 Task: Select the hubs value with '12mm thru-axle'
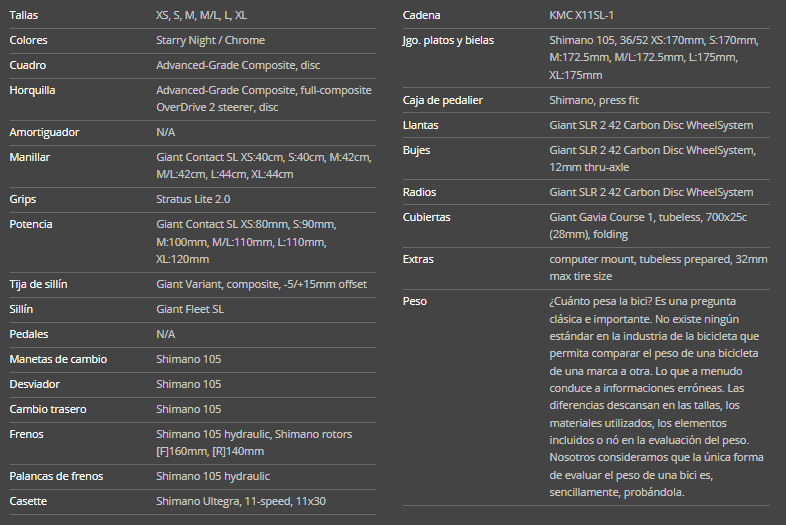653,159
